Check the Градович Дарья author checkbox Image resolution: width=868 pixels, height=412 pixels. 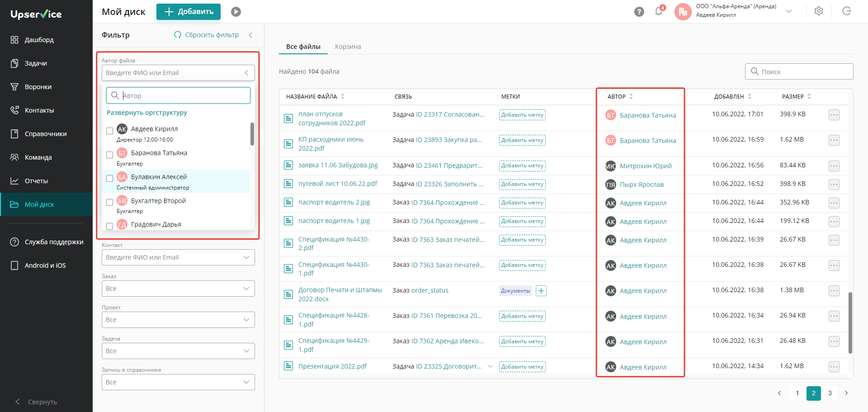(109, 226)
